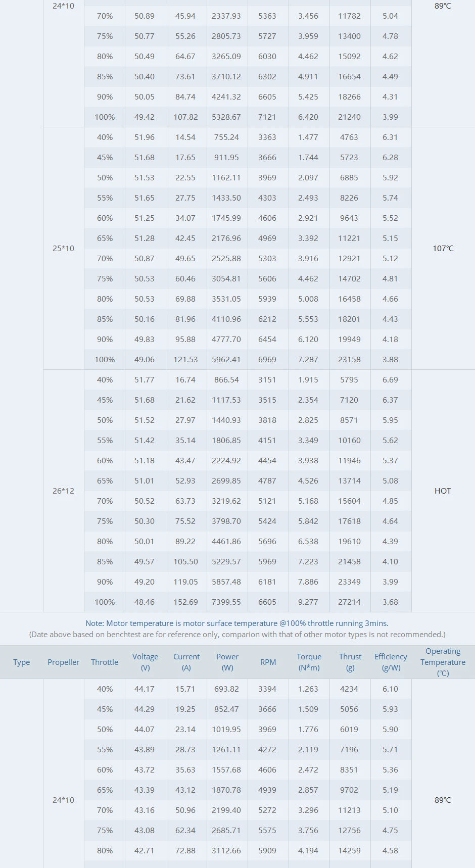Click the 152.69 current value
The width and height of the screenshot is (475, 868).
click(185, 602)
